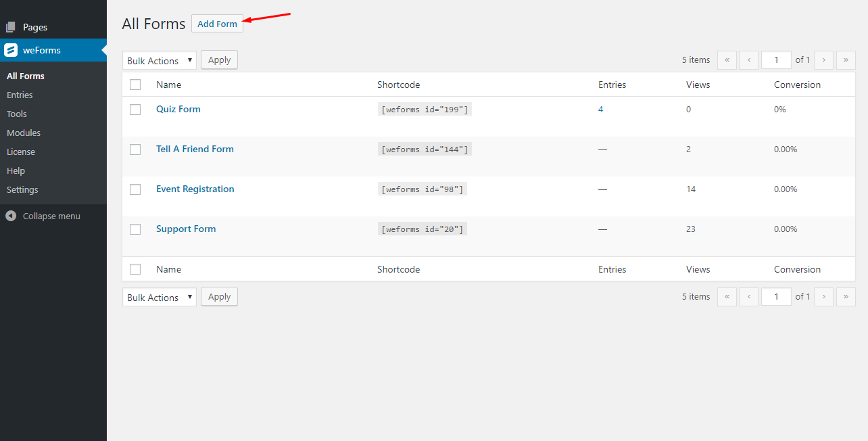Open the Support Form link

186,229
